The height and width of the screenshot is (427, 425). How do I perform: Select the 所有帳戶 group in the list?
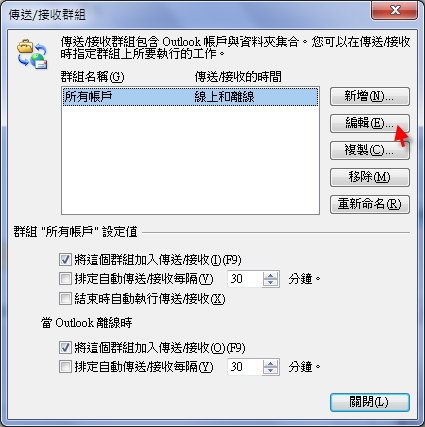click(190, 97)
